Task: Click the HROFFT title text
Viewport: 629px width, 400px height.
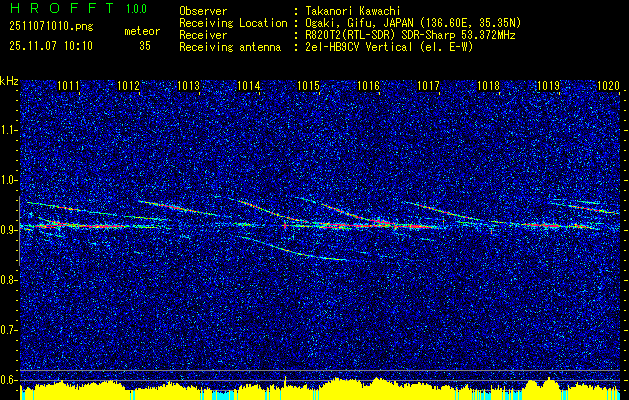Action: point(62,8)
